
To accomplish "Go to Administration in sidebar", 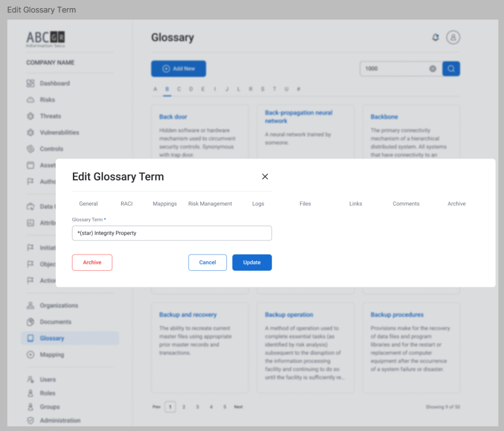I will tap(60, 420).
